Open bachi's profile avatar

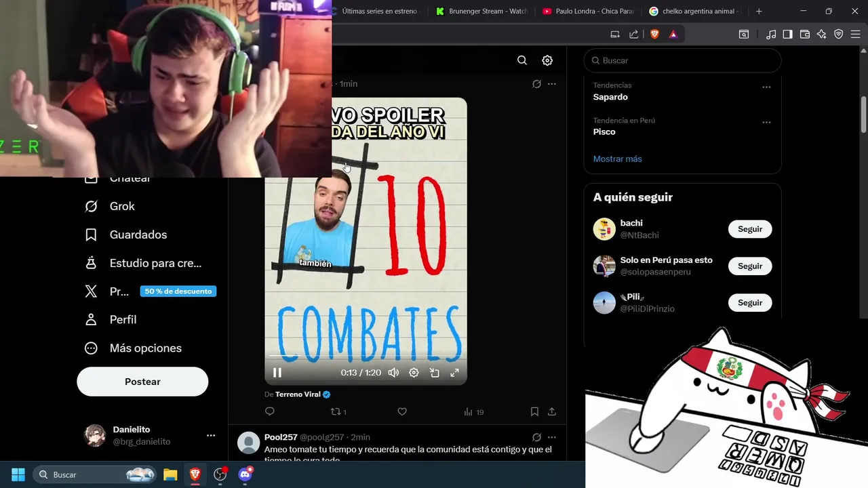click(x=604, y=229)
